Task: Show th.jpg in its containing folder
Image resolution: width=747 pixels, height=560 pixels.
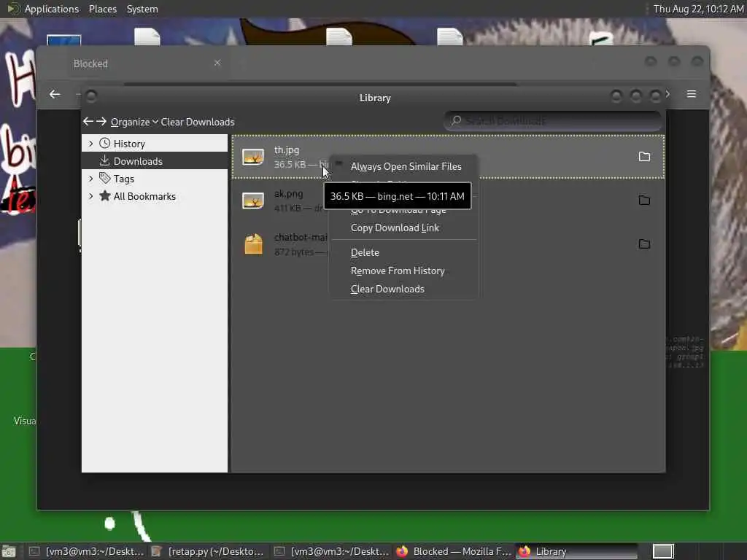Action: [644, 157]
